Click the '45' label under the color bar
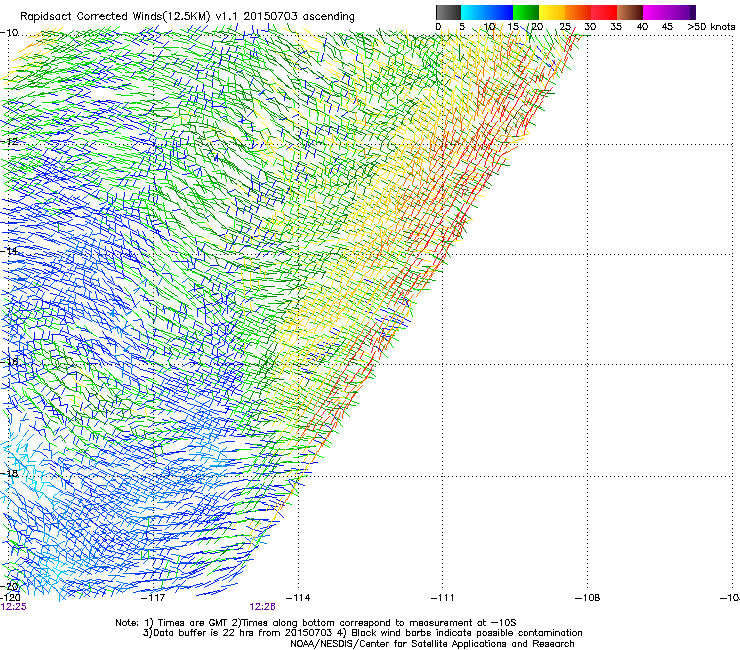Image resolution: width=740 pixels, height=650 pixels. (x=667, y=27)
